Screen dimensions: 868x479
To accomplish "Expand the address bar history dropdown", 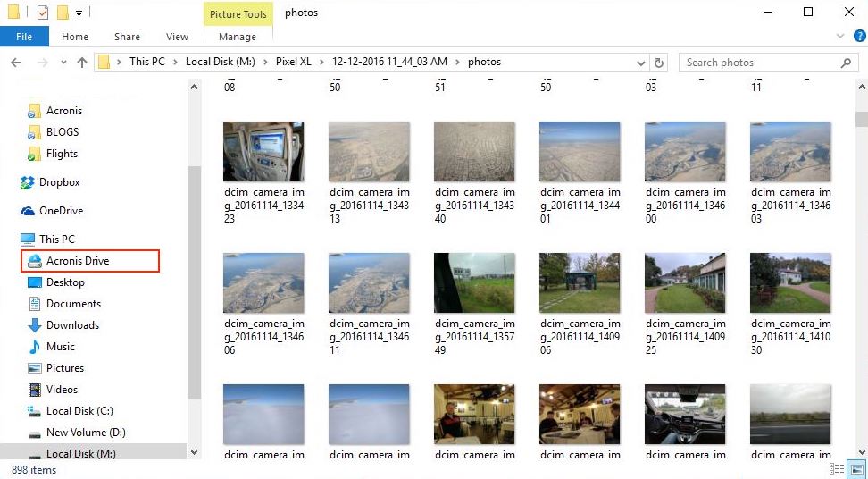I will [641, 63].
